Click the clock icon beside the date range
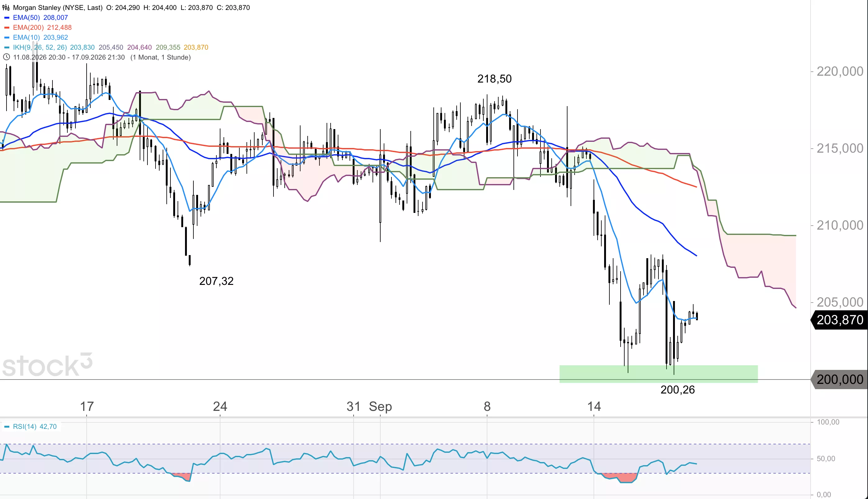The height and width of the screenshot is (499, 868). point(6,57)
